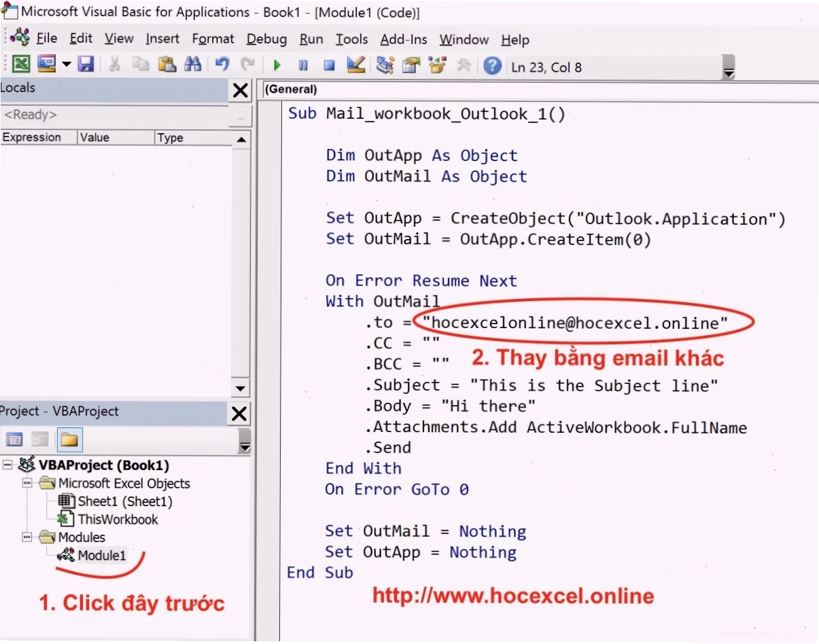Click the End Sub line

[x=320, y=573]
